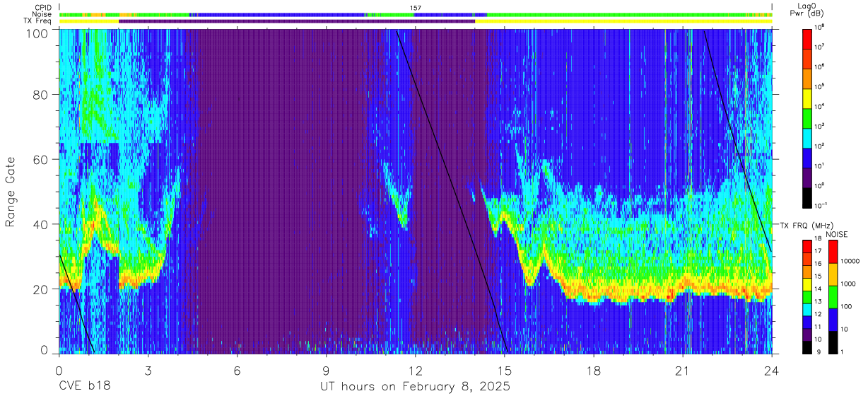
Task: Click the blue 10–100 NOISE swatch
Action: [833, 318]
